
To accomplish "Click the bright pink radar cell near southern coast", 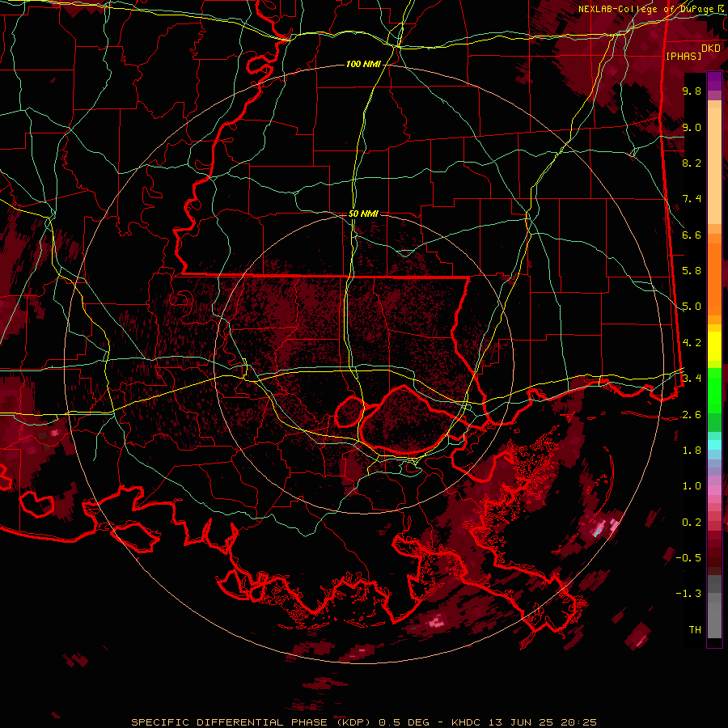I will coord(436,620).
